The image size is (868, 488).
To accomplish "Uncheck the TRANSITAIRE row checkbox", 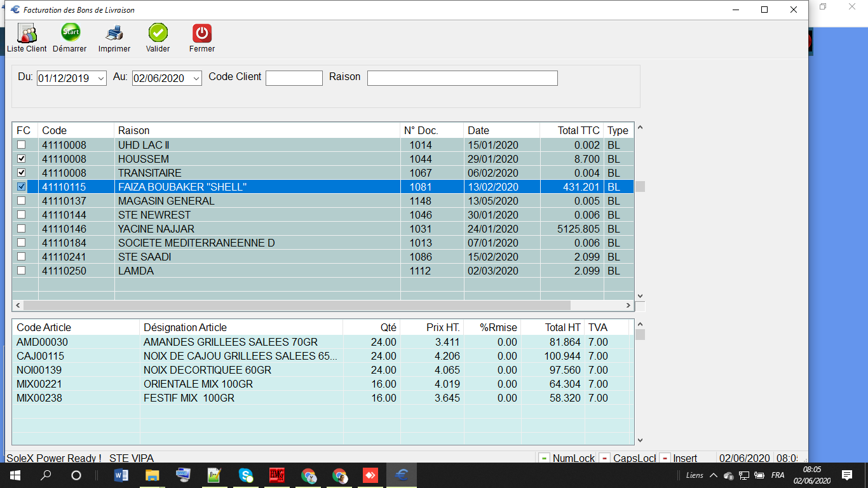I will point(22,173).
